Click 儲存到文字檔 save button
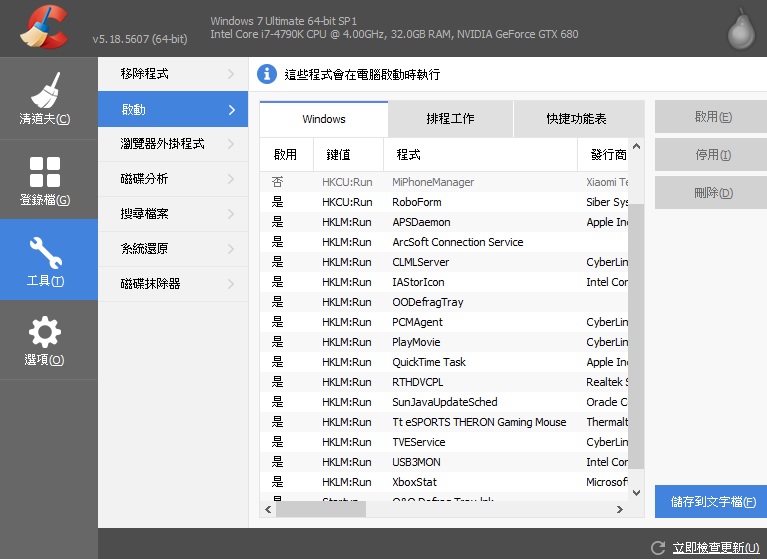 pyautogui.click(x=713, y=502)
